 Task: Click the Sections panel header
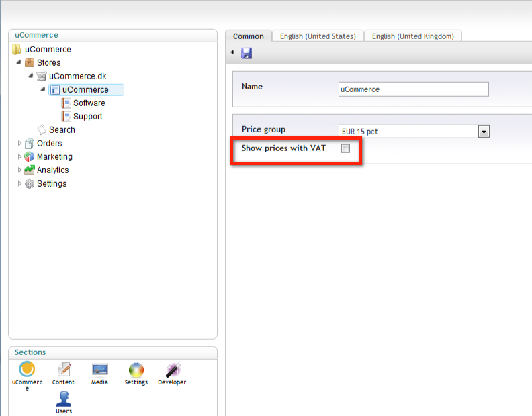coord(30,352)
